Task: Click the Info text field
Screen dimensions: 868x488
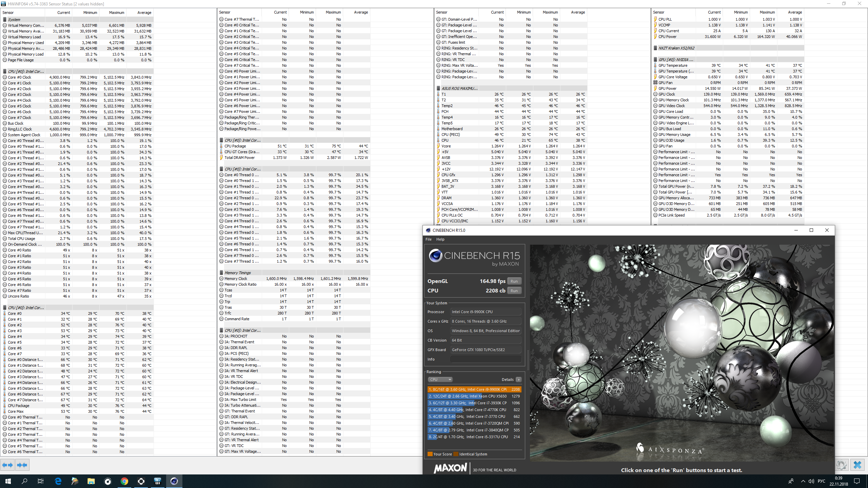Action: tap(486, 359)
